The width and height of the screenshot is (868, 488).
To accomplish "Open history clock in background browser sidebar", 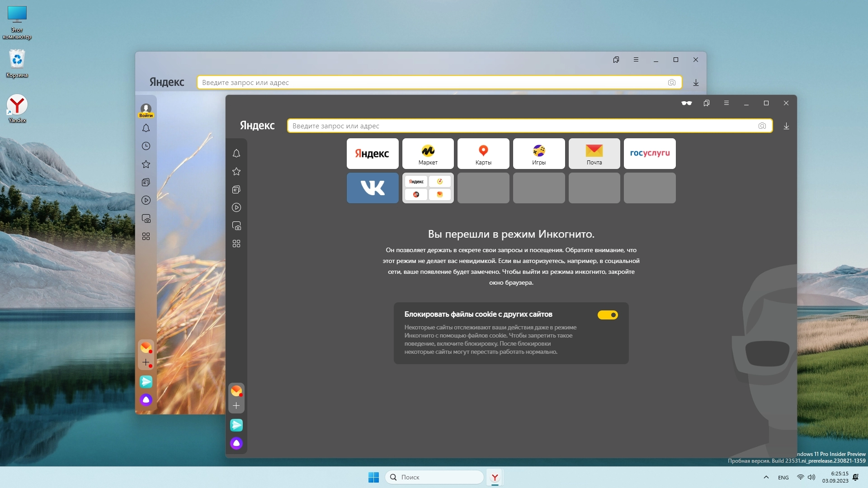I will (146, 146).
